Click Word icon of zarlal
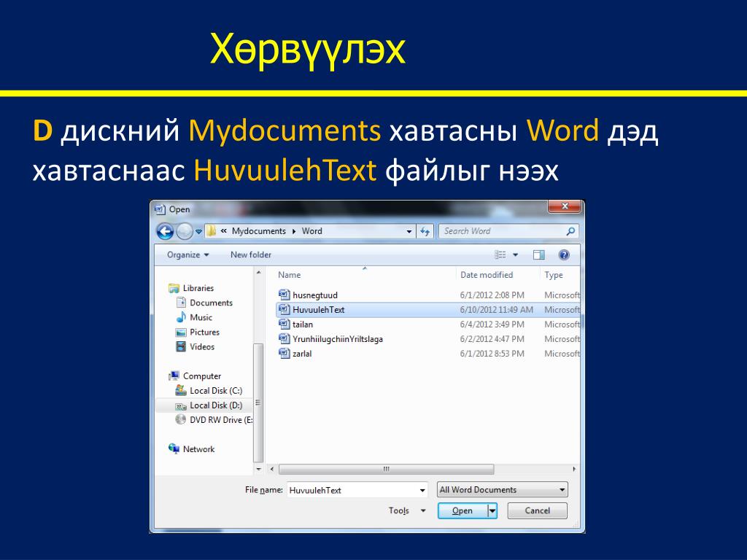Screen dimensions: 747x560 point(285,354)
